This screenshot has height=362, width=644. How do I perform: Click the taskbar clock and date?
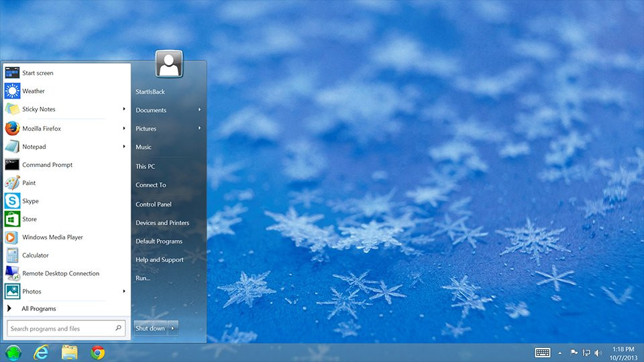[623, 353]
